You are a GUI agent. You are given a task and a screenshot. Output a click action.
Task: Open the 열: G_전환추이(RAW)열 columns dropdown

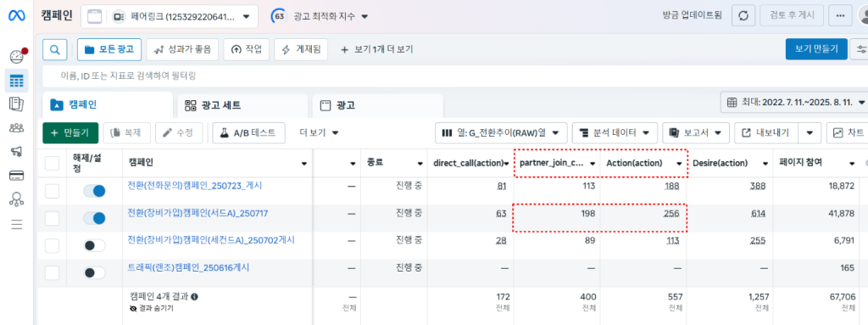click(x=501, y=132)
